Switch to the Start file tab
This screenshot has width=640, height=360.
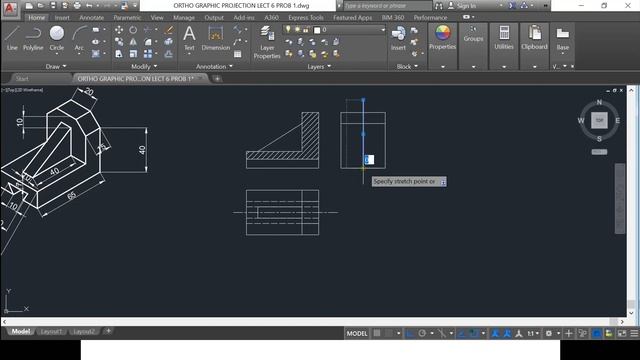pyautogui.click(x=22, y=78)
